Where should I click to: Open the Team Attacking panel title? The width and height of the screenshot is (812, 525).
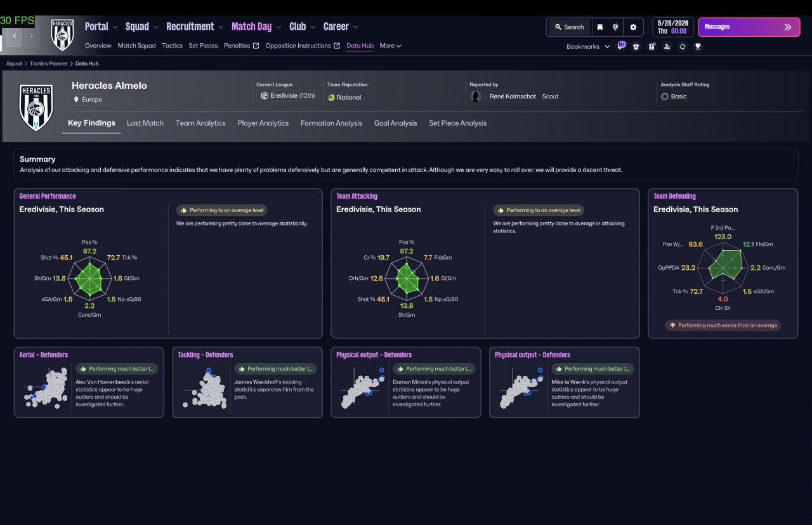click(357, 196)
